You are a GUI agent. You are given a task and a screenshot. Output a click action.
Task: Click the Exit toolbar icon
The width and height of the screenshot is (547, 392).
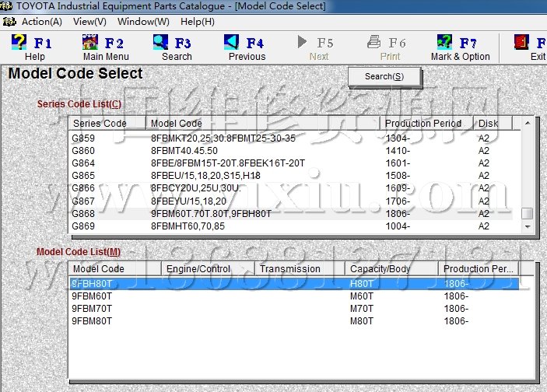coord(521,42)
